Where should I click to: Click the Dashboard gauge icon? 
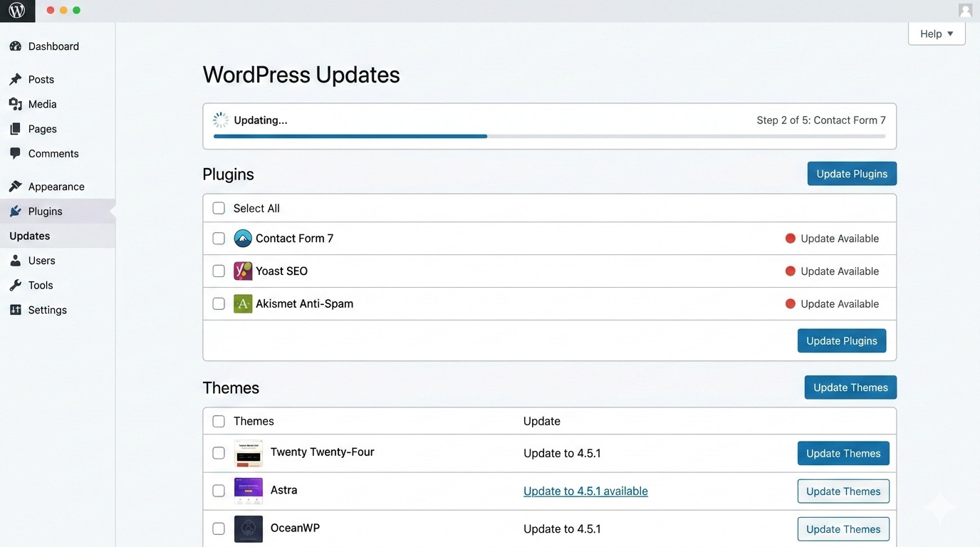[x=16, y=46]
